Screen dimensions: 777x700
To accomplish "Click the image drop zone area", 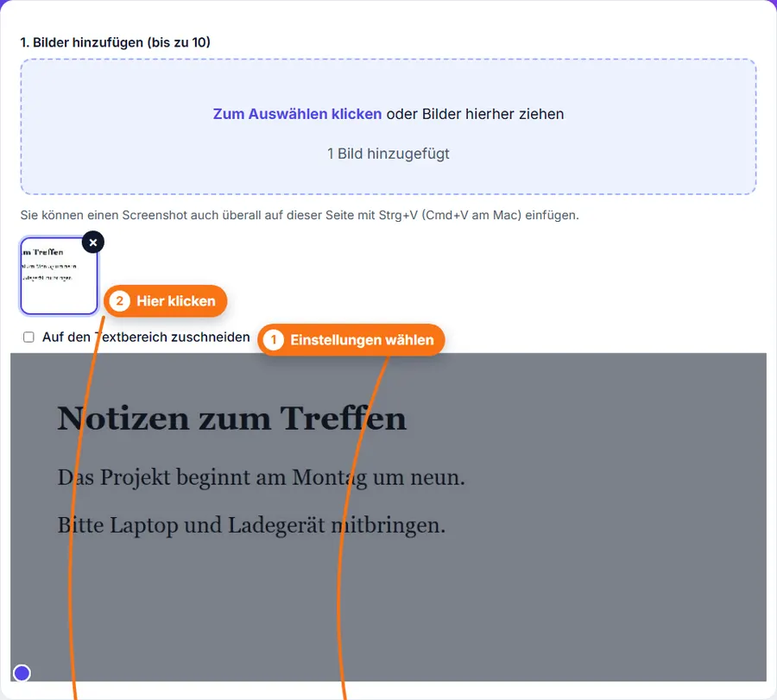I will click(x=388, y=127).
